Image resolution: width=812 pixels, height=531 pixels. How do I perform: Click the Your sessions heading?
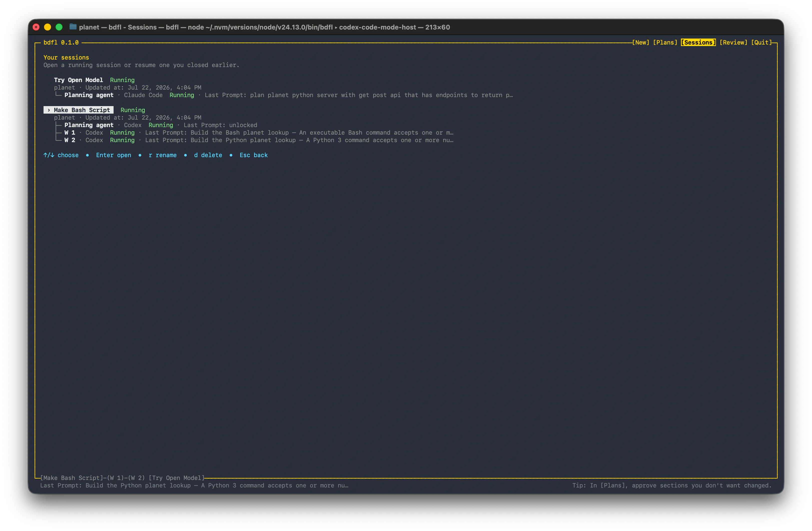(x=66, y=57)
